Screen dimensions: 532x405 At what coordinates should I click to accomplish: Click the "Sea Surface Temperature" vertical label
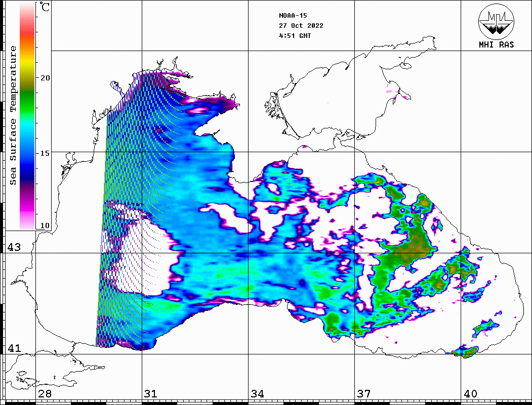[x=13, y=115]
